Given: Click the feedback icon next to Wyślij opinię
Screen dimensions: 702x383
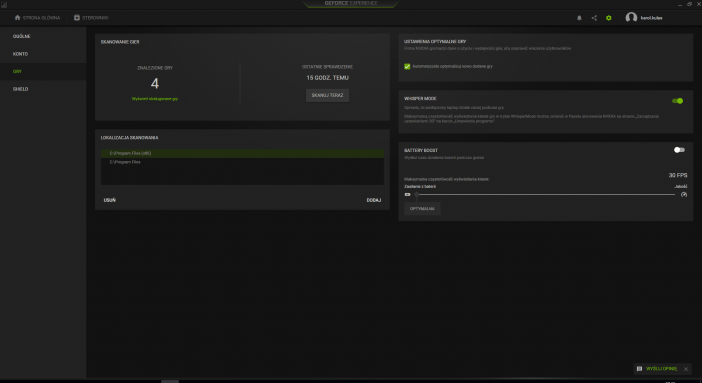Looking at the screenshot, I should click(639, 369).
